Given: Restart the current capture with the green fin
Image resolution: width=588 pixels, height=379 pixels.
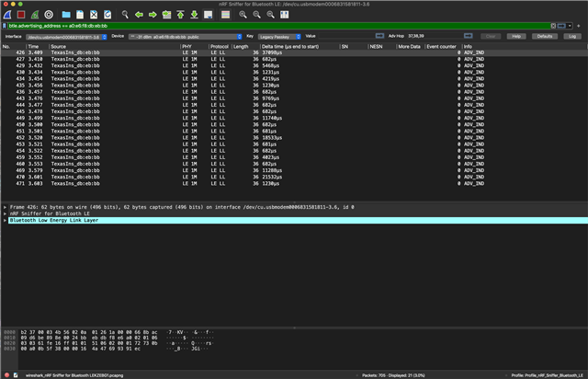Looking at the screenshot, I should click(x=35, y=15).
